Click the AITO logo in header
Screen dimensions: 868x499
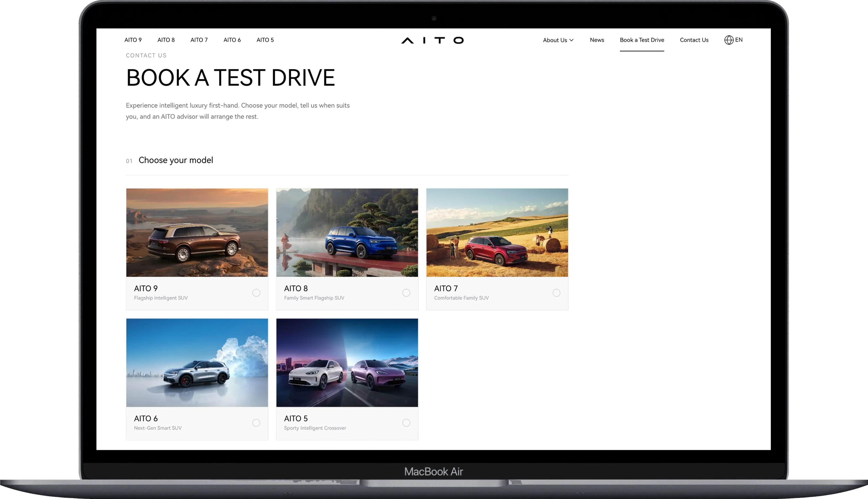tap(432, 40)
